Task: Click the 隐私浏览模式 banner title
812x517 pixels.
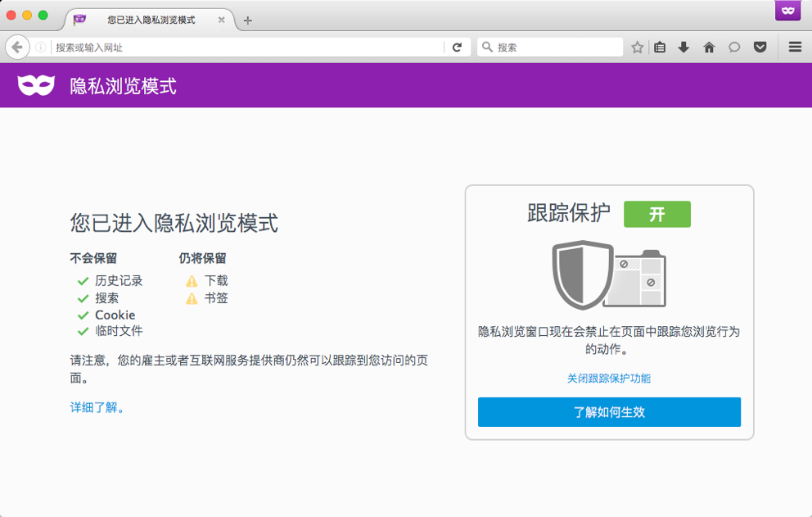Action: click(124, 86)
